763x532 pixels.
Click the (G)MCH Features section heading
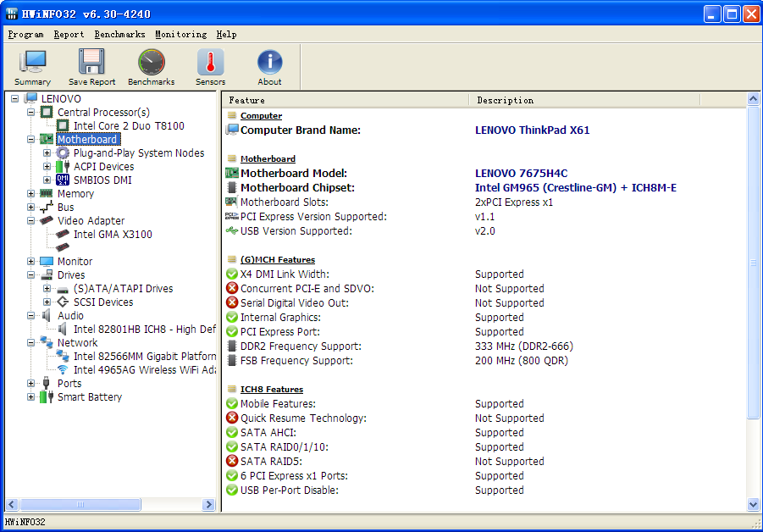click(x=278, y=260)
